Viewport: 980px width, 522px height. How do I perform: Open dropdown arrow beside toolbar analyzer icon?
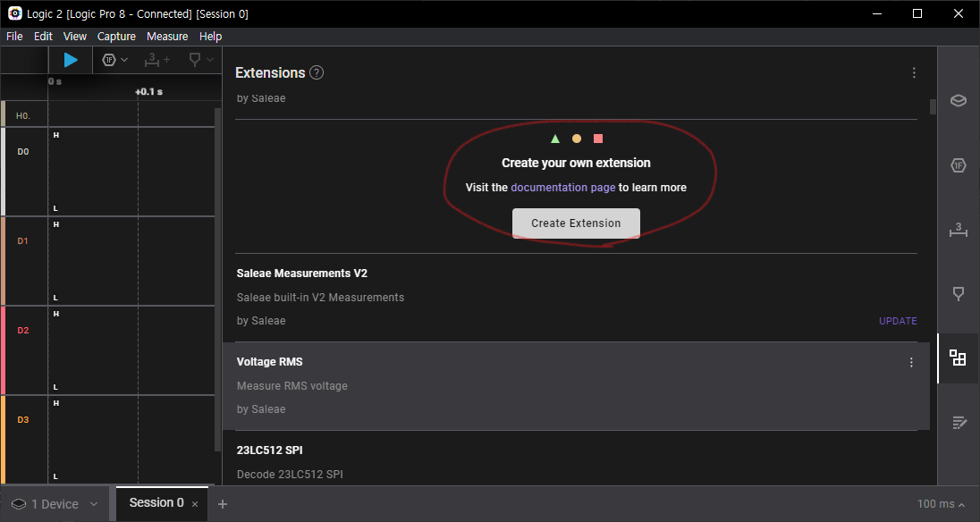click(x=124, y=60)
